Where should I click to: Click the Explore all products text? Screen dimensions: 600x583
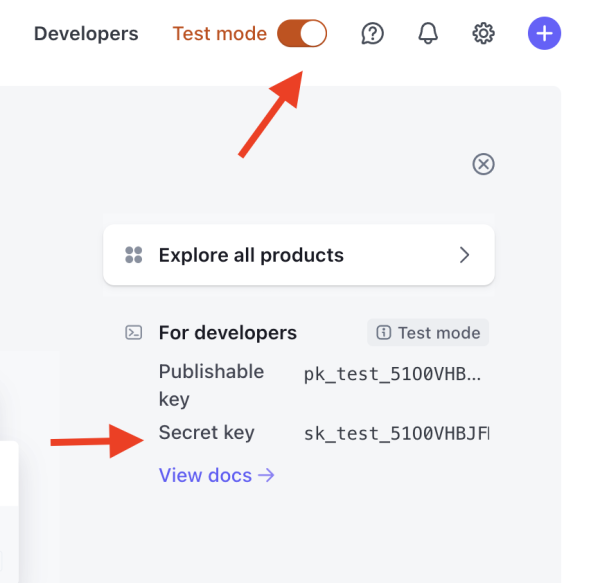tap(251, 255)
